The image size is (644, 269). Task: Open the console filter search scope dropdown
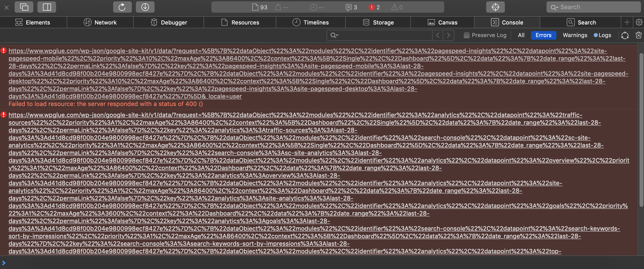pyautogui.click(x=334, y=35)
